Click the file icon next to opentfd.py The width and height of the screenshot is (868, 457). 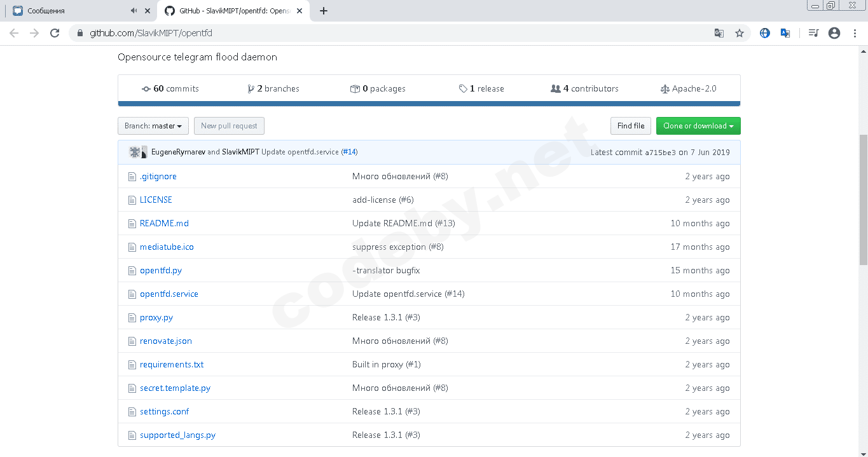[132, 271]
